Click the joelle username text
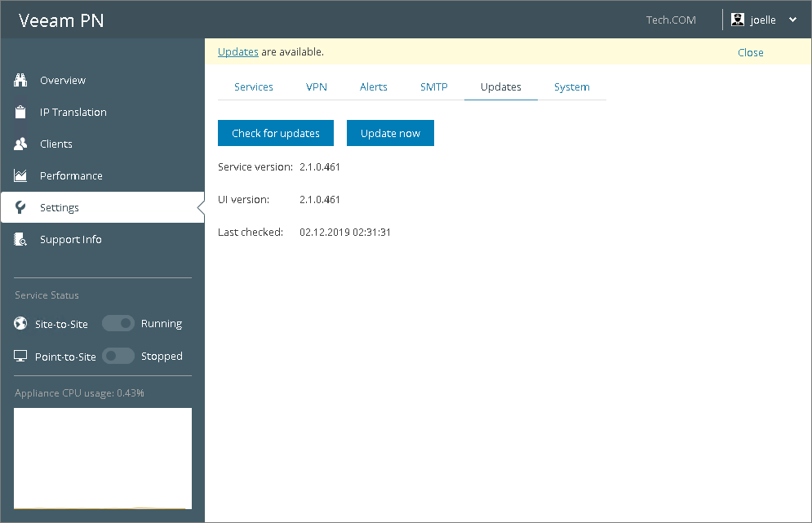This screenshot has height=523, width=812. point(763,20)
